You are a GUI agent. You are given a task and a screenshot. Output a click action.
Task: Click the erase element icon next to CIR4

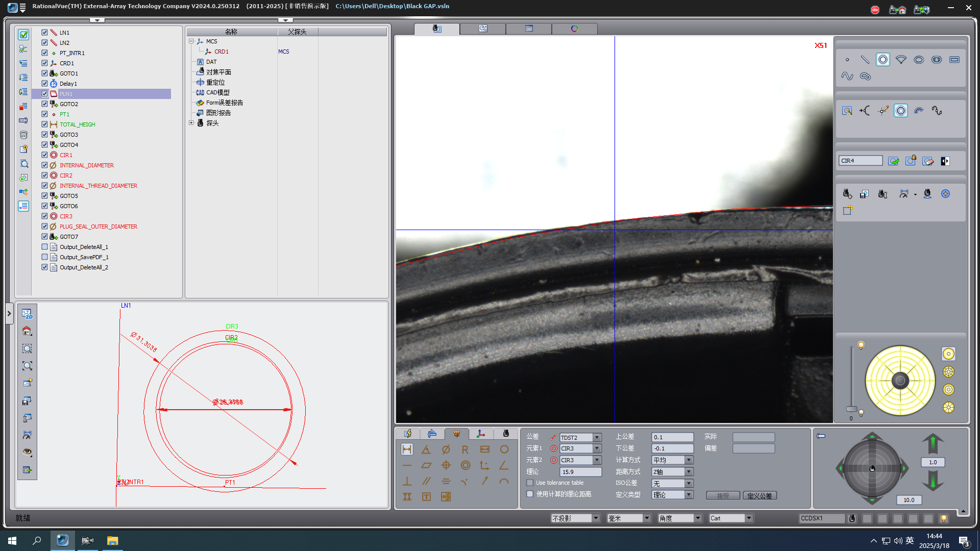pyautogui.click(x=928, y=161)
